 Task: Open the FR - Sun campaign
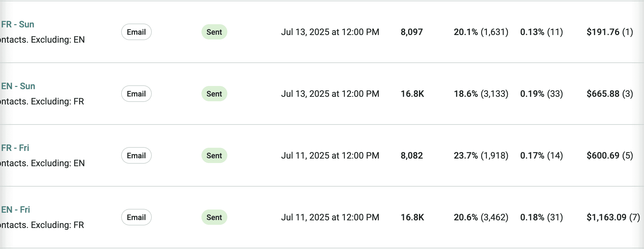pos(18,24)
